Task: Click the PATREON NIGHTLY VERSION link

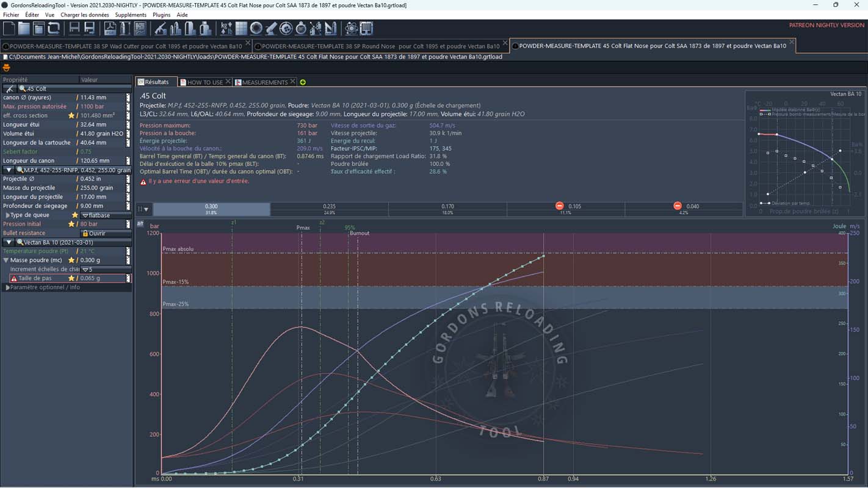Action: [826, 26]
